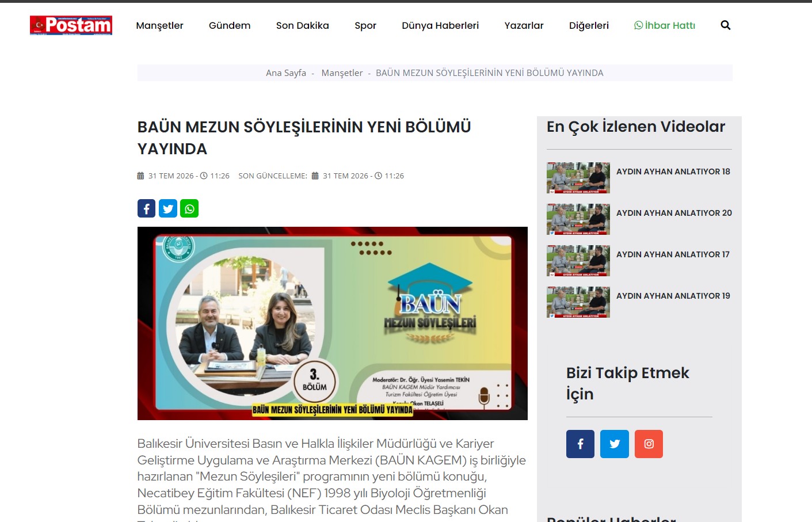Open the AYDIN AYHAN ANLATIYOR 17 video link
Image resolution: width=812 pixels, height=522 pixels.
[673, 254]
